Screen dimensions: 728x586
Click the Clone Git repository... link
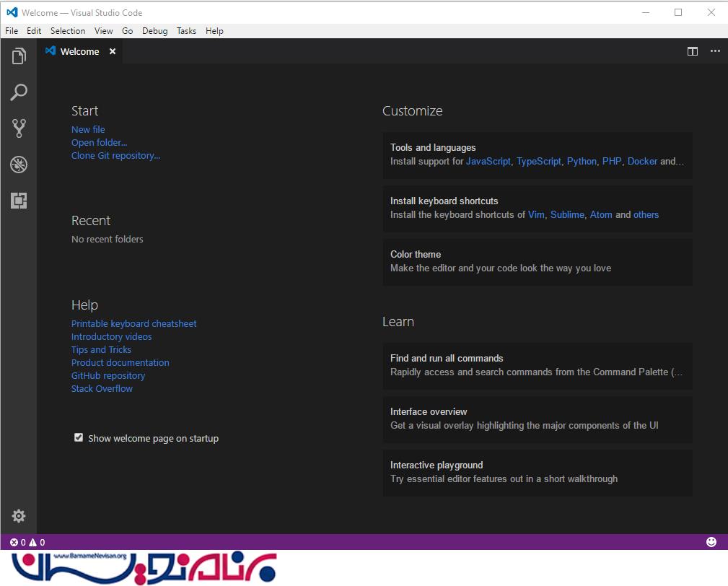(115, 156)
